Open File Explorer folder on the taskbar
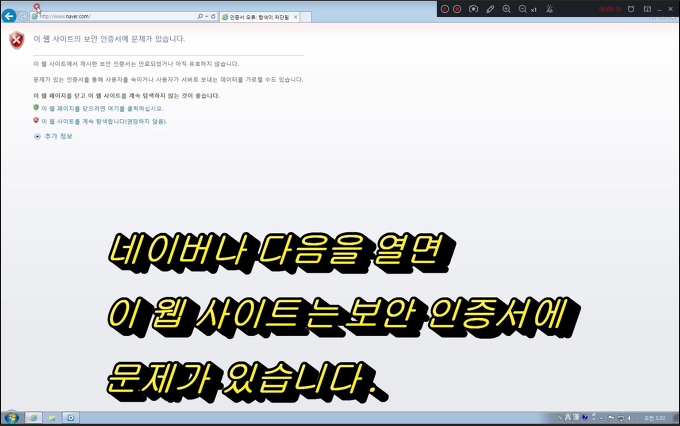 (x=52, y=418)
